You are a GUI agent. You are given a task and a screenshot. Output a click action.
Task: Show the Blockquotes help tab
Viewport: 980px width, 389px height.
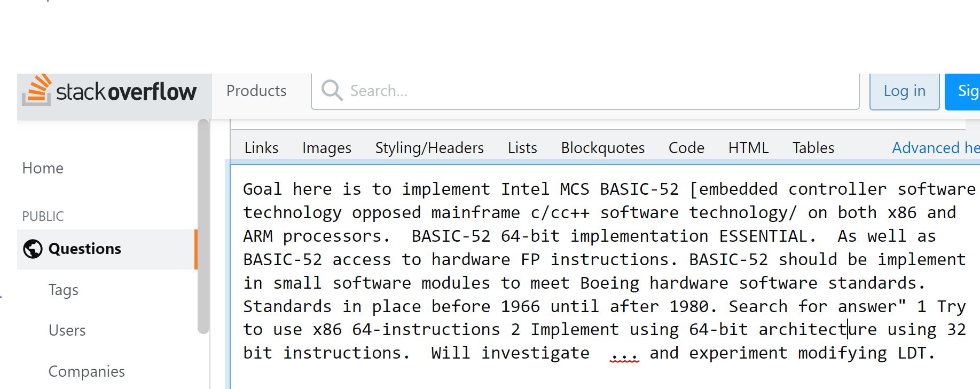(602, 148)
